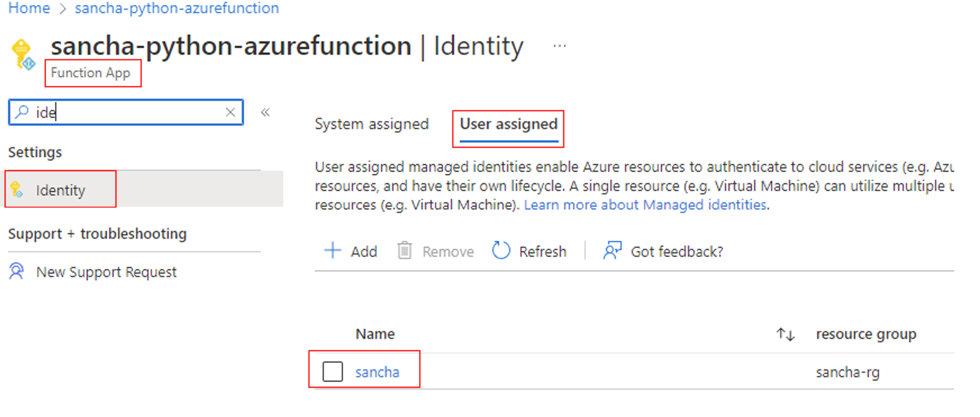Switch to System assigned tab
This screenshot has height=417, width=980.
click(x=372, y=124)
